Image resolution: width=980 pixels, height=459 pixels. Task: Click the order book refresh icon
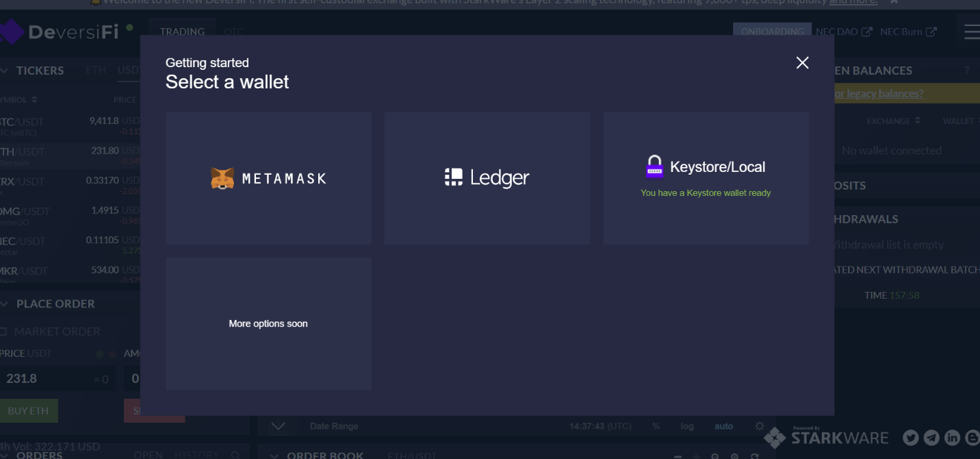coord(754,456)
